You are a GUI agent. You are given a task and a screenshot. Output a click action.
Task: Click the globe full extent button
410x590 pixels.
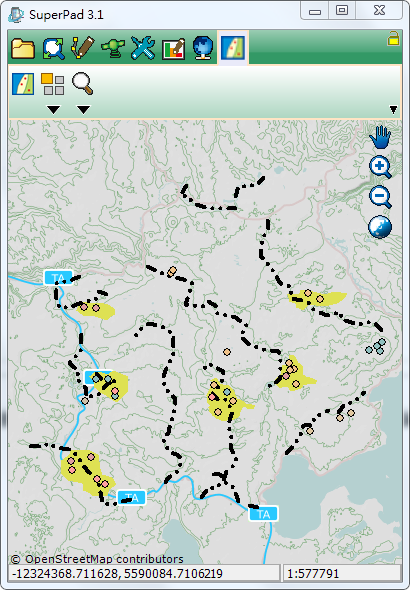coord(380,227)
